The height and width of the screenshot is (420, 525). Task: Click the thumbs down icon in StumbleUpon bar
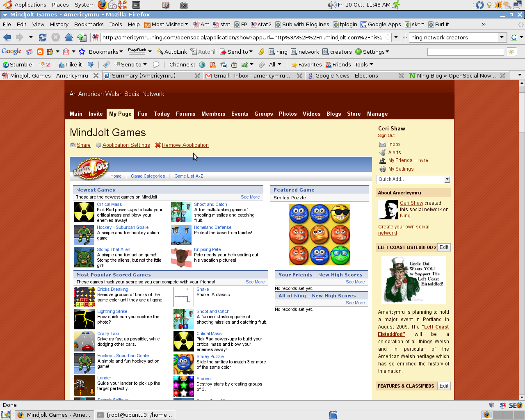coord(91,64)
